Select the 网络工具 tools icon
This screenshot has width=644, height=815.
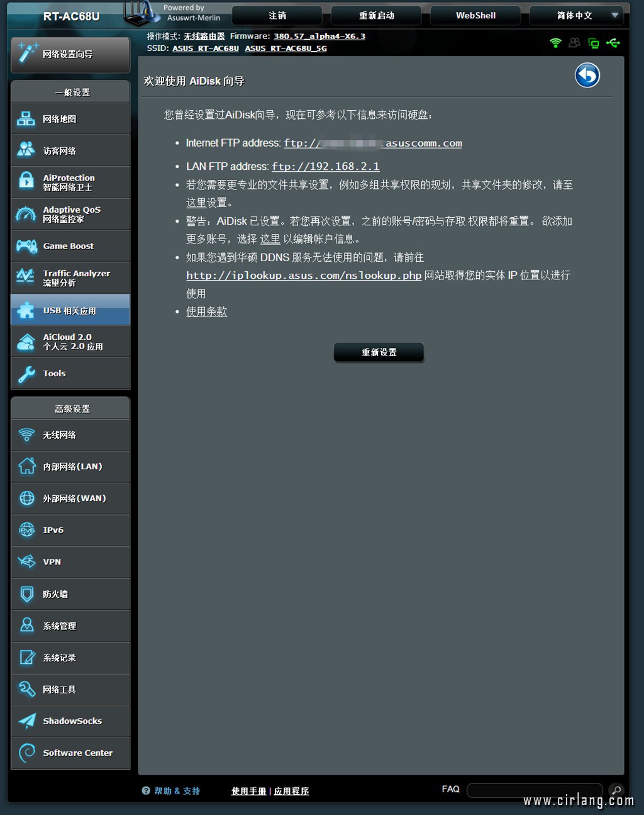[26, 689]
